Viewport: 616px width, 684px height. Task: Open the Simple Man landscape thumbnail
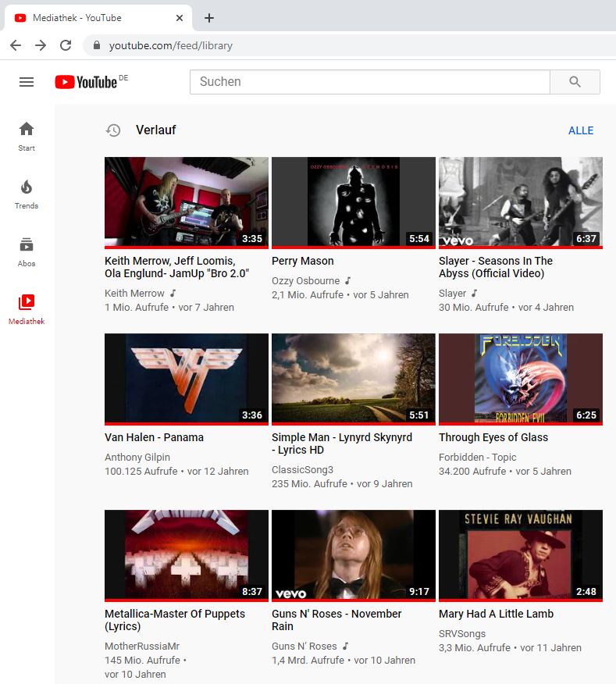(354, 379)
